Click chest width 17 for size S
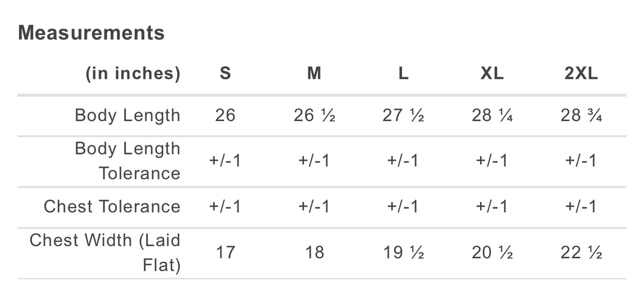The height and width of the screenshot is (291, 644). pyautogui.click(x=225, y=253)
